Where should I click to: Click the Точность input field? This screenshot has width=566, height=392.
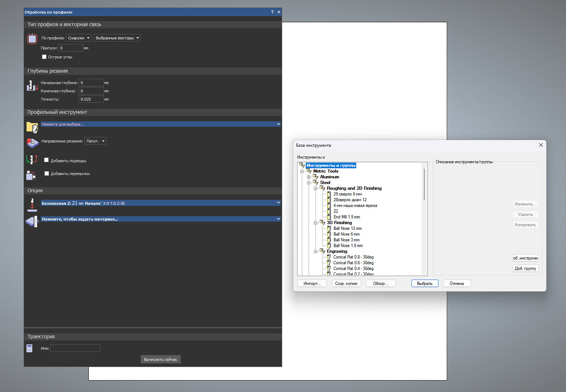click(91, 99)
